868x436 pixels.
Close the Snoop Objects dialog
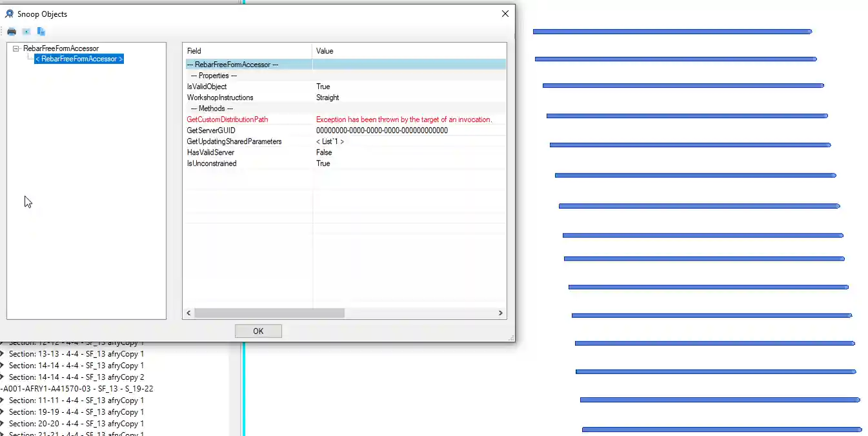point(505,14)
